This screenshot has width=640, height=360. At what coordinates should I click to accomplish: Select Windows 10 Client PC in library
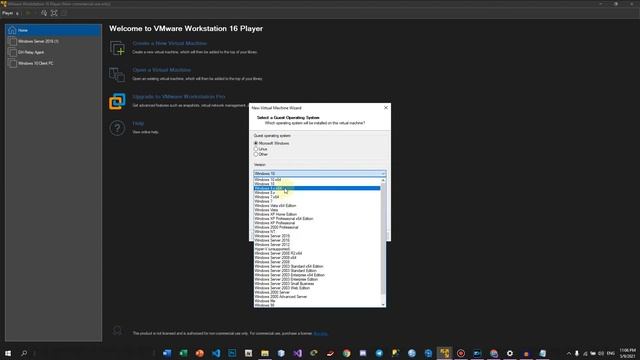coord(53,63)
